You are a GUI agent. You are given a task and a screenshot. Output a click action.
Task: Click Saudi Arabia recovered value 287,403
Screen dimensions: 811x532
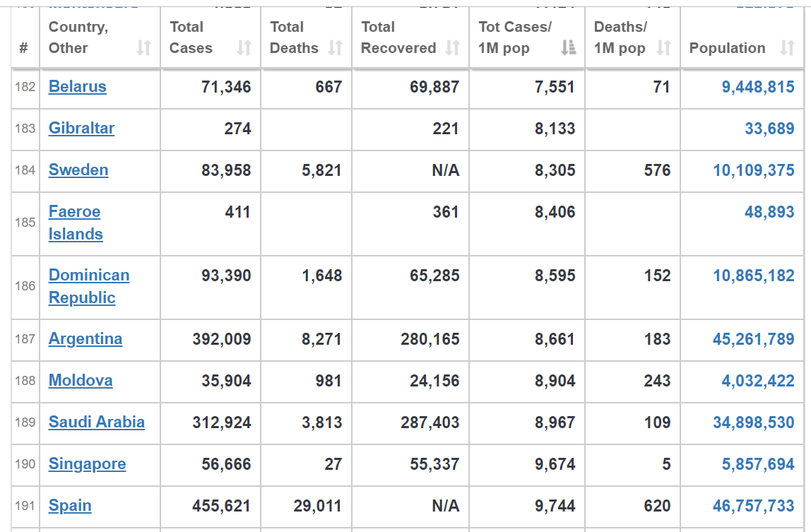pyautogui.click(x=430, y=422)
